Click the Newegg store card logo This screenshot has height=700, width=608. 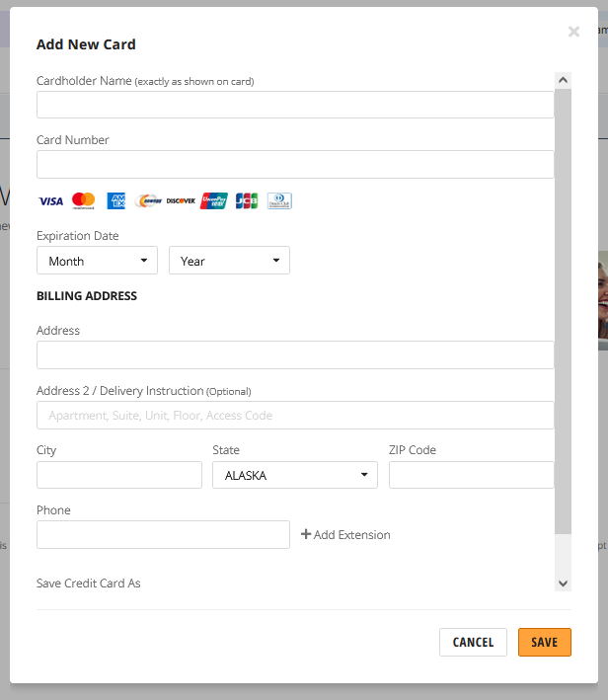click(148, 200)
